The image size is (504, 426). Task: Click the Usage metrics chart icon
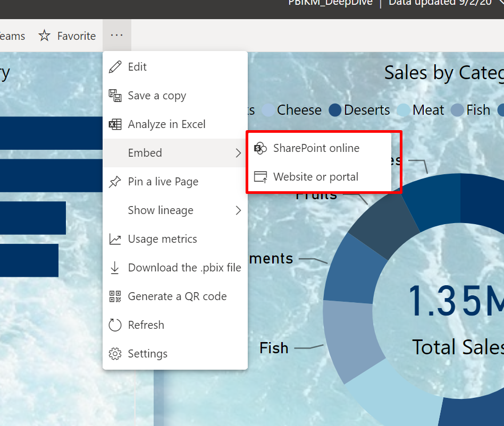115,239
